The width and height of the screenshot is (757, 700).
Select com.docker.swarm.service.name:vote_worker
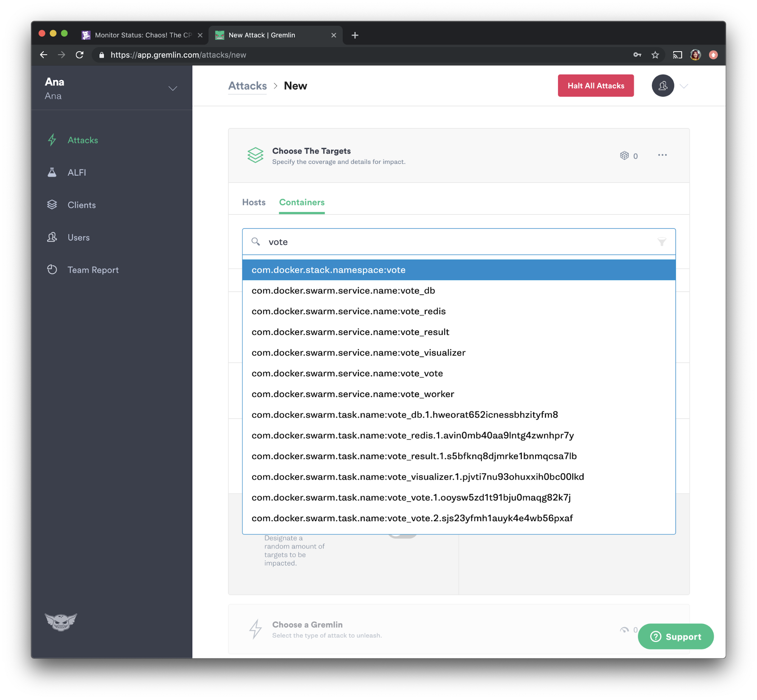(x=352, y=393)
